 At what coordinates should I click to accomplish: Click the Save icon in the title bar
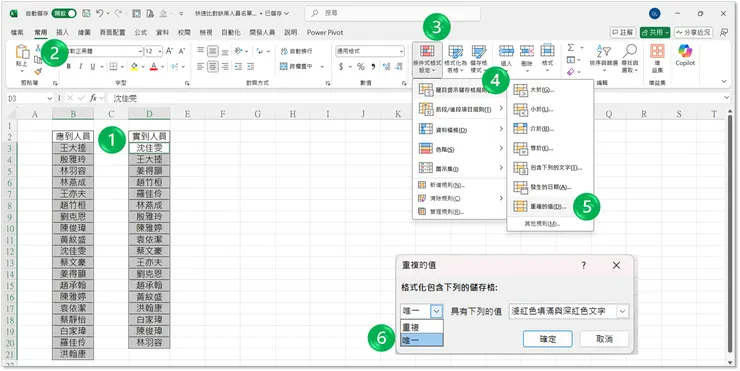(86, 14)
